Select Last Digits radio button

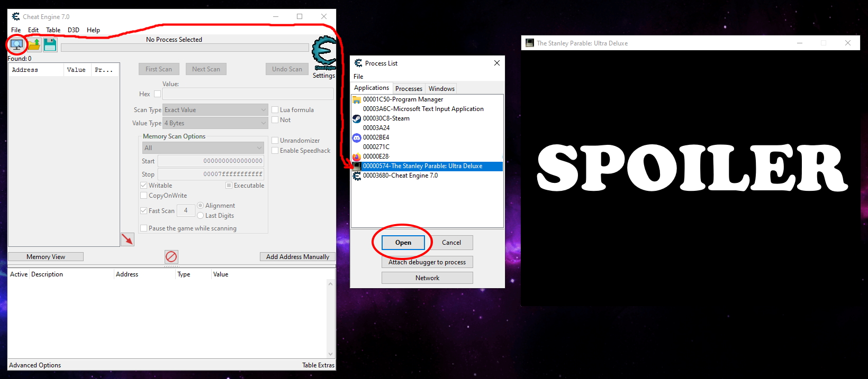click(x=200, y=216)
